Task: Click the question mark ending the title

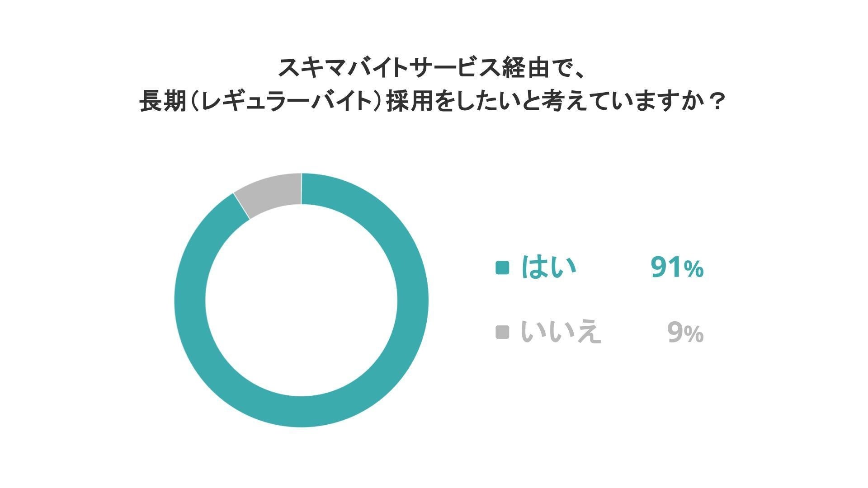Action: point(715,102)
